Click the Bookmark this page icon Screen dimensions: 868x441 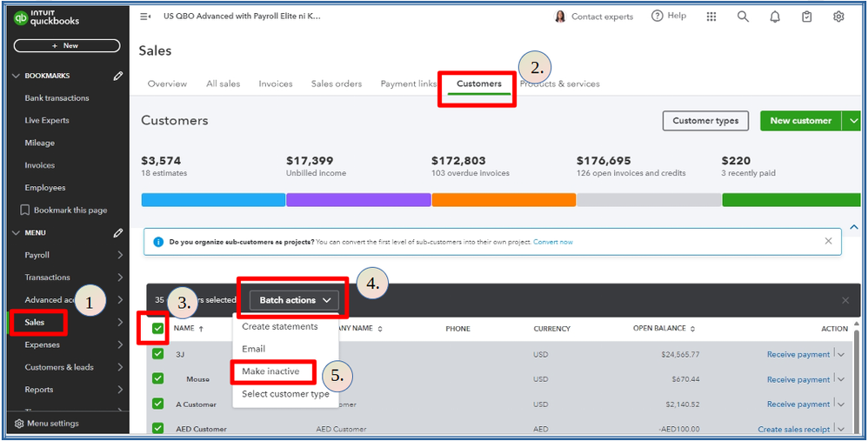click(x=24, y=210)
